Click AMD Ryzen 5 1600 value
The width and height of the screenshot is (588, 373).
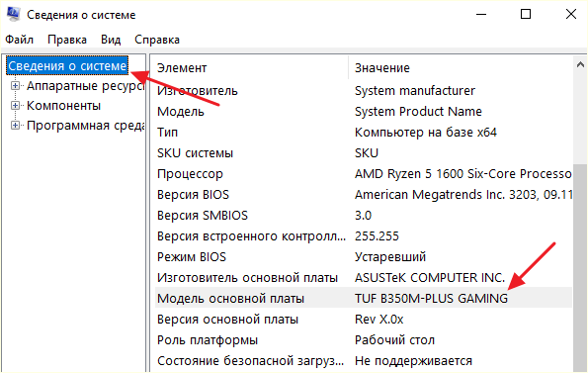463,174
